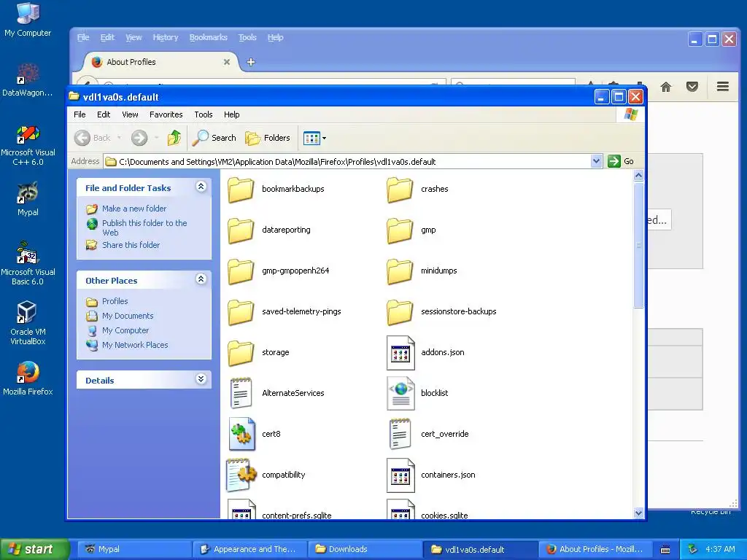Screen dimensions: 747x560
Task: Open the Explorer File menu
Action: click(80, 114)
